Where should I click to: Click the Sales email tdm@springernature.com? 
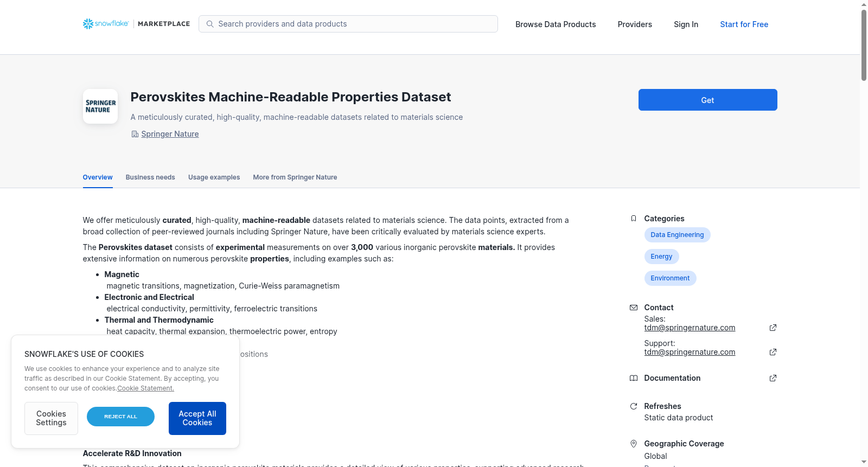point(690,328)
